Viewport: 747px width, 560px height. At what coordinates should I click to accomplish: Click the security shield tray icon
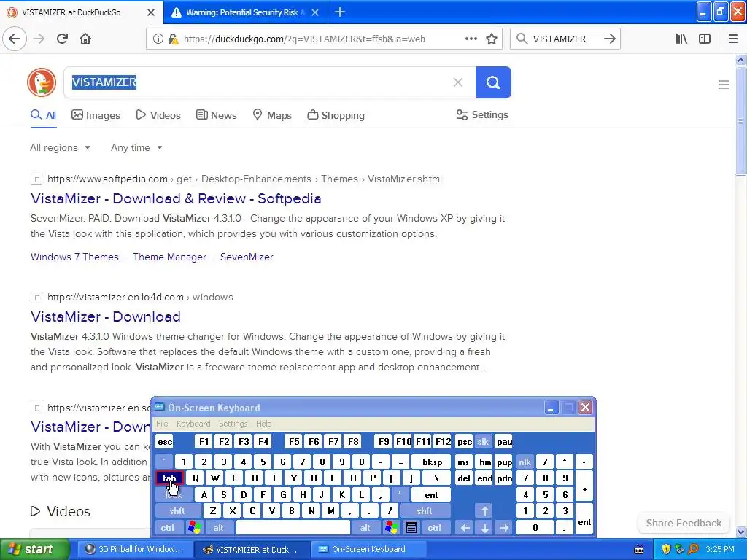pyautogui.click(x=666, y=549)
